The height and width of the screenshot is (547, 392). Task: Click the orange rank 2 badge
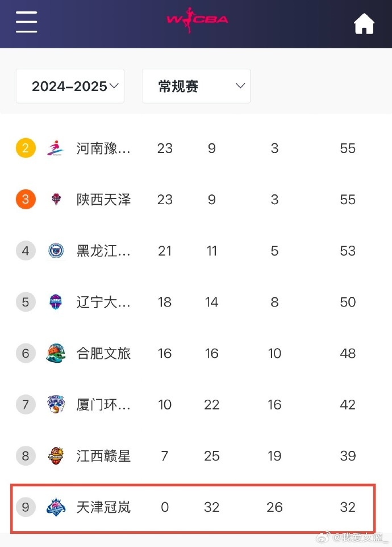[x=25, y=148]
